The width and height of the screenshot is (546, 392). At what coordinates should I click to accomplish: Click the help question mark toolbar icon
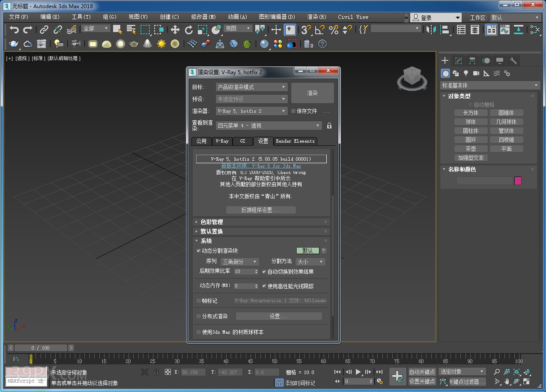click(x=322, y=44)
